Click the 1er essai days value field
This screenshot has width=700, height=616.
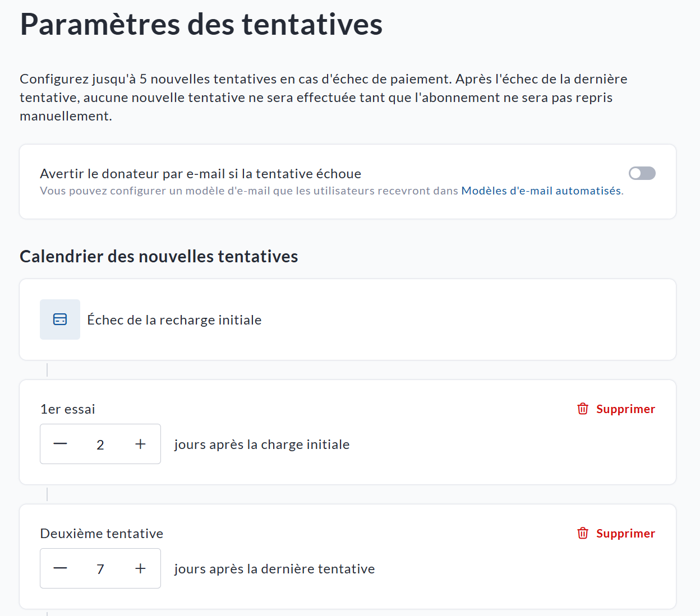coord(100,444)
